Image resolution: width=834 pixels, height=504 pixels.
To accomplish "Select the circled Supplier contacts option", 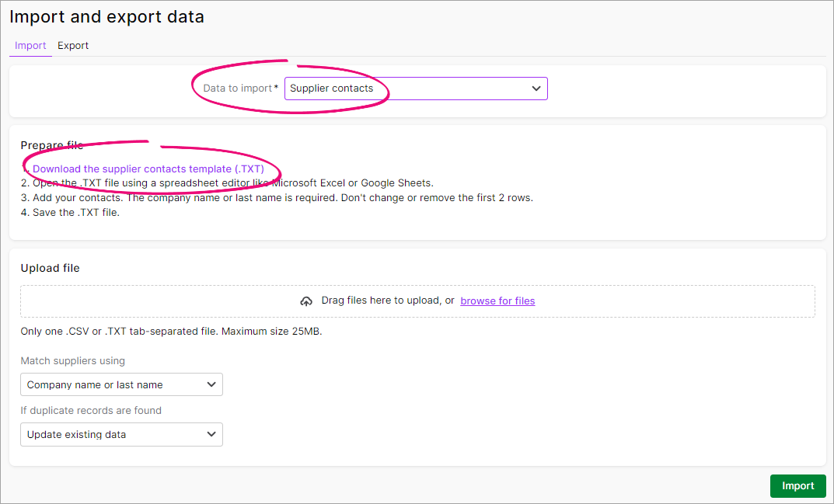I will [x=416, y=88].
